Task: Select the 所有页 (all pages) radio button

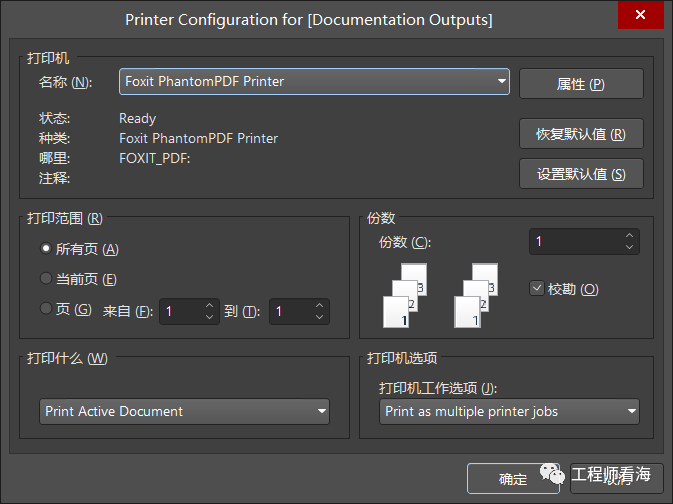Action: tap(46, 249)
